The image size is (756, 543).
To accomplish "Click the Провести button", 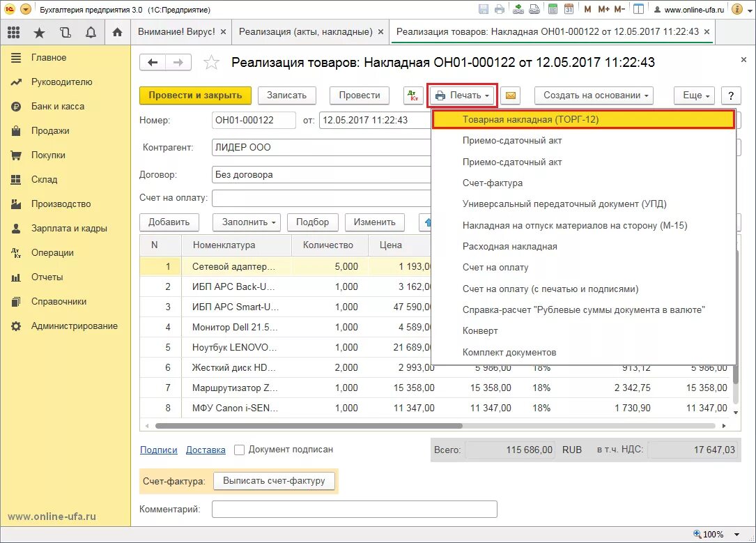I will tap(360, 95).
